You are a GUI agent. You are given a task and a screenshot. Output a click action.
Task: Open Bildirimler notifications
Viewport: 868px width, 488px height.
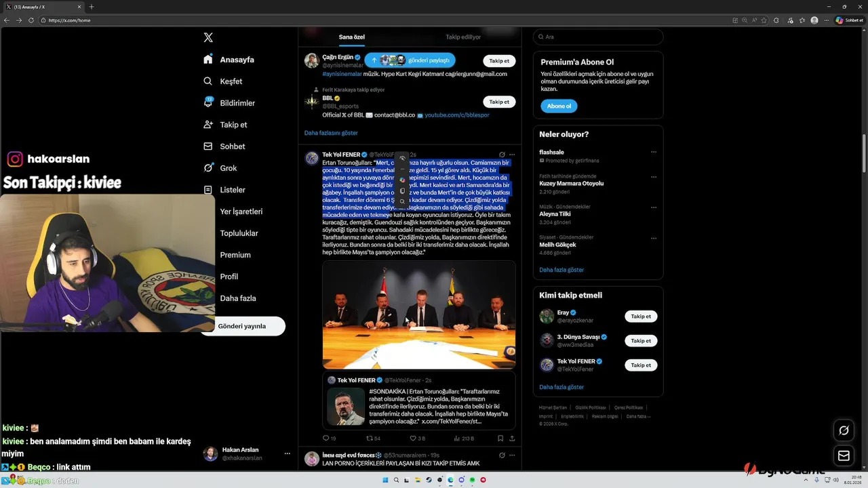tap(229, 103)
